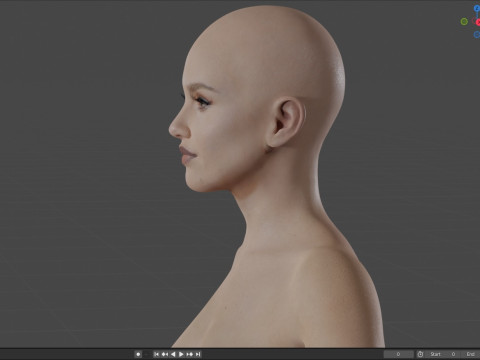Click the Start frame field

coord(442,354)
